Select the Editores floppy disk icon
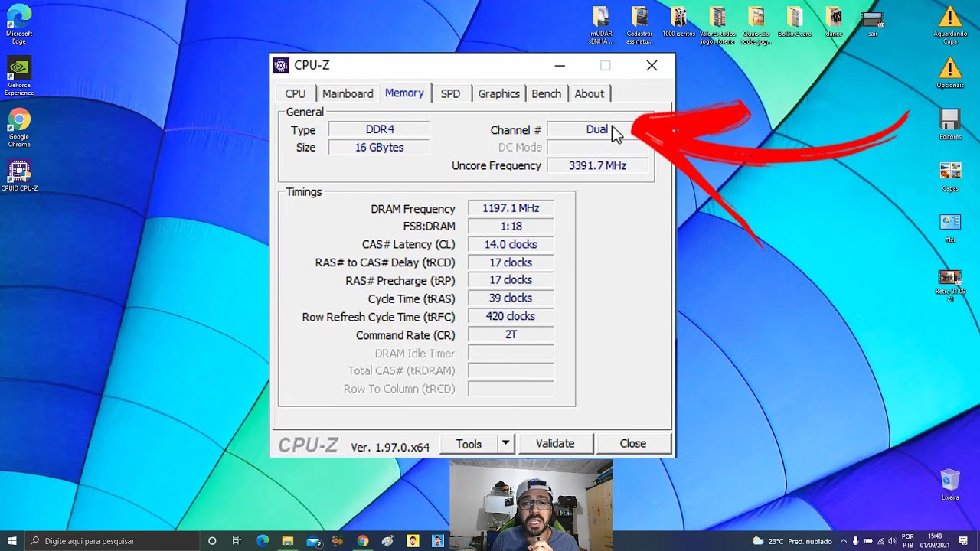This screenshot has height=551, width=980. pos(950,124)
